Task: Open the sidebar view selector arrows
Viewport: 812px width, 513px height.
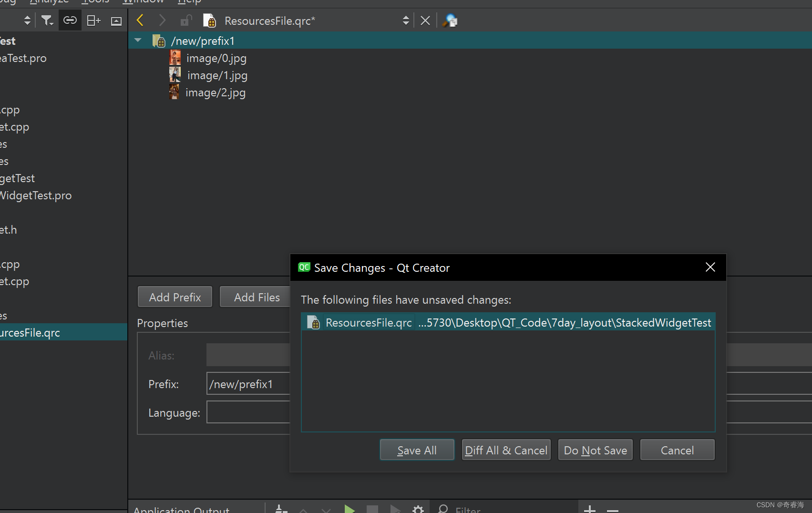Action: tap(27, 21)
